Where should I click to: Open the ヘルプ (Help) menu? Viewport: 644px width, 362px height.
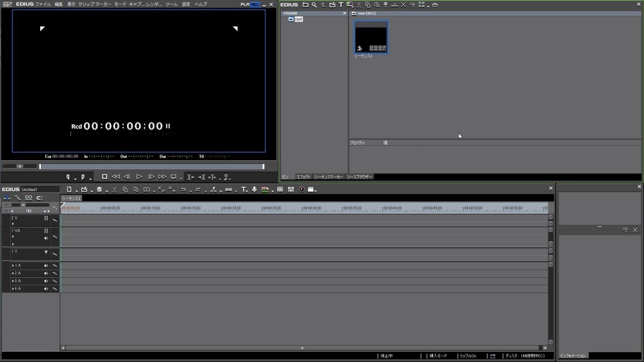coord(201,4)
